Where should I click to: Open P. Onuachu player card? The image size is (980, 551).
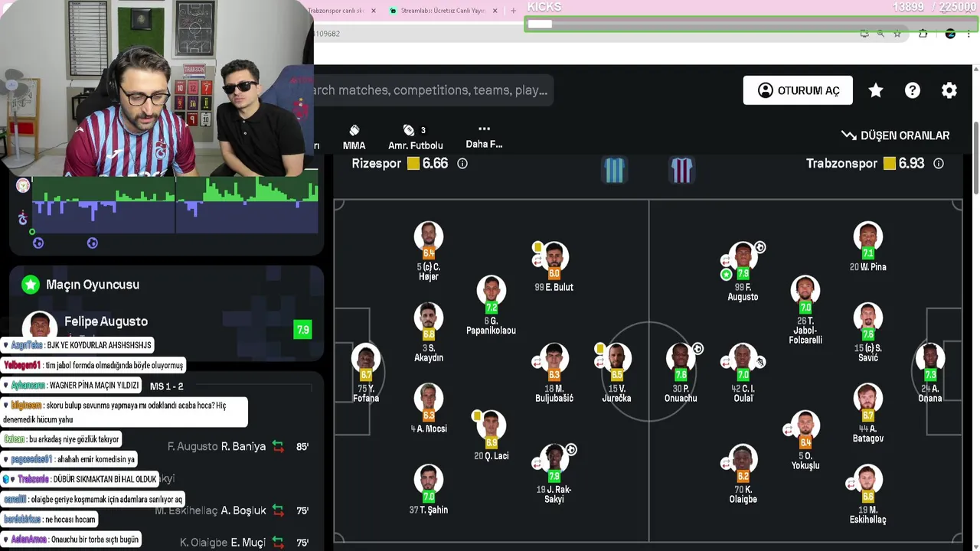[681, 373]
